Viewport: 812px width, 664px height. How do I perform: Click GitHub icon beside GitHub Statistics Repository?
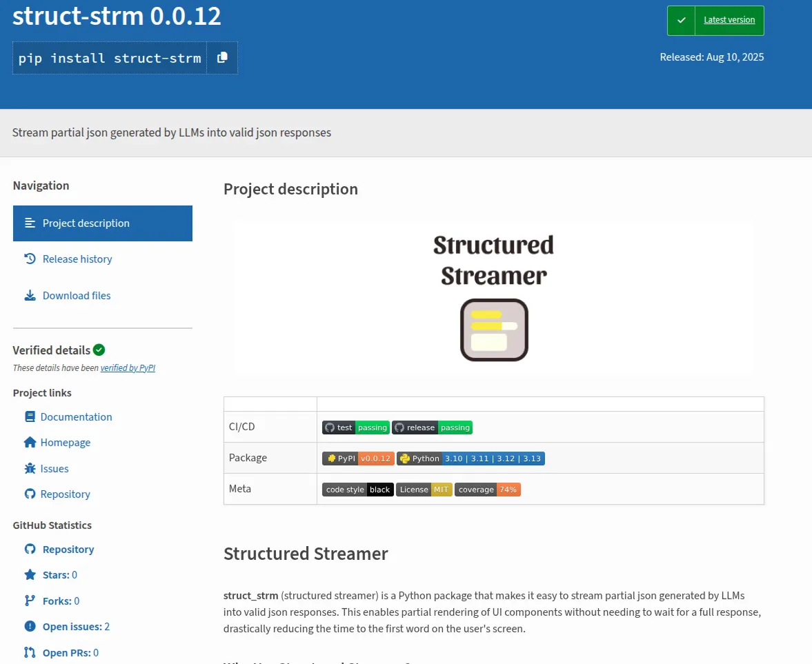[x=30, y=549]
